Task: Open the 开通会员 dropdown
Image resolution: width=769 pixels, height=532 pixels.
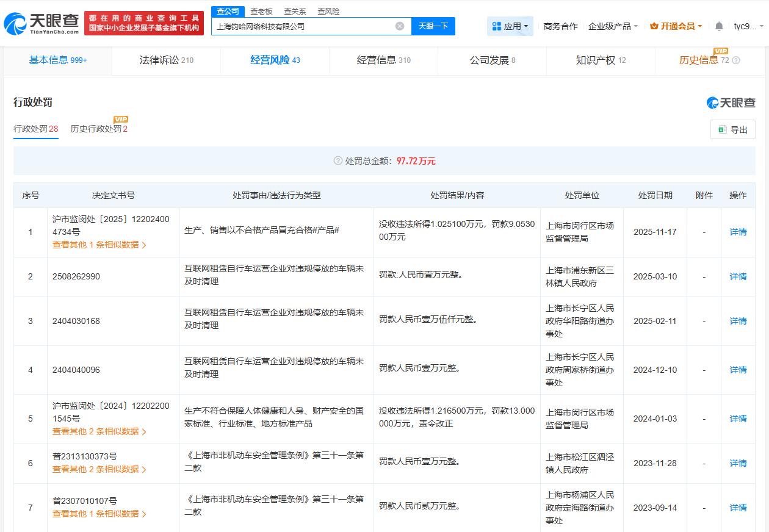Action: 677,26
